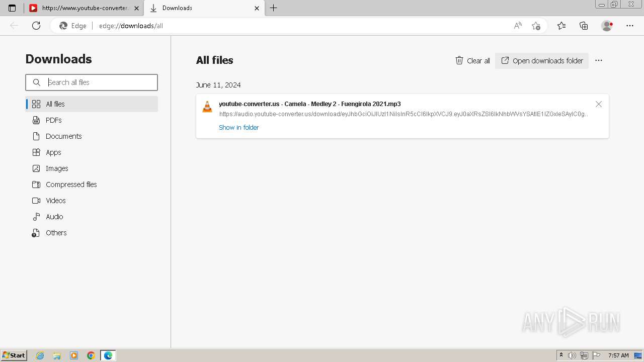Select All files category

pos(92,104)
